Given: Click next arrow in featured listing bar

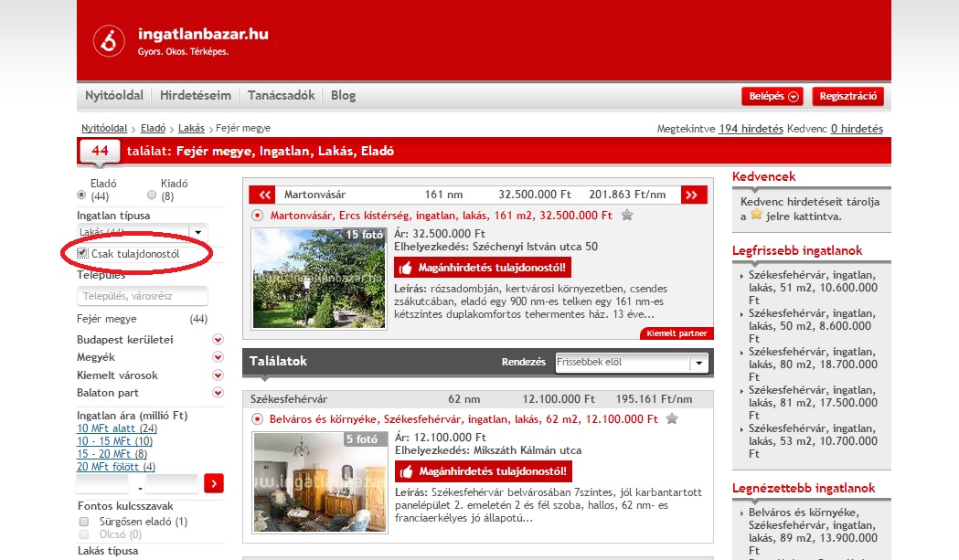Looking at the screenshot, I should click(x=695, y=195).
